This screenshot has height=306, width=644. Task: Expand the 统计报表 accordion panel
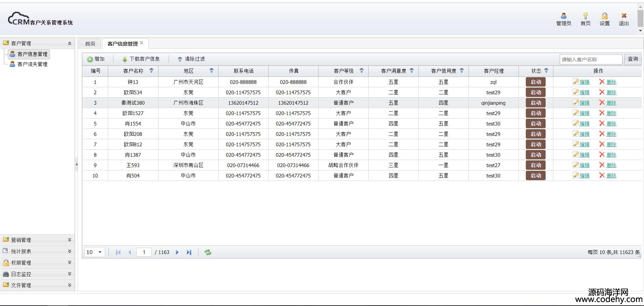tap(70, 251)
